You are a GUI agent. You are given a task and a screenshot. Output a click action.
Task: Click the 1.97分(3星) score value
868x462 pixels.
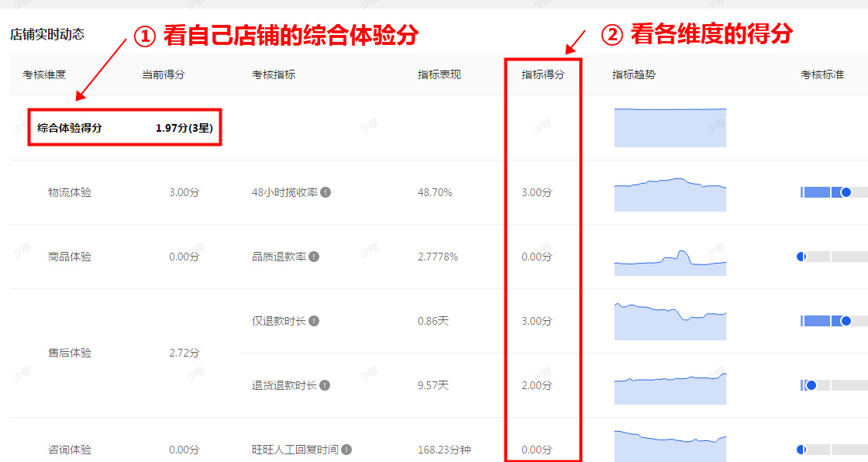(x=184, y=128)
